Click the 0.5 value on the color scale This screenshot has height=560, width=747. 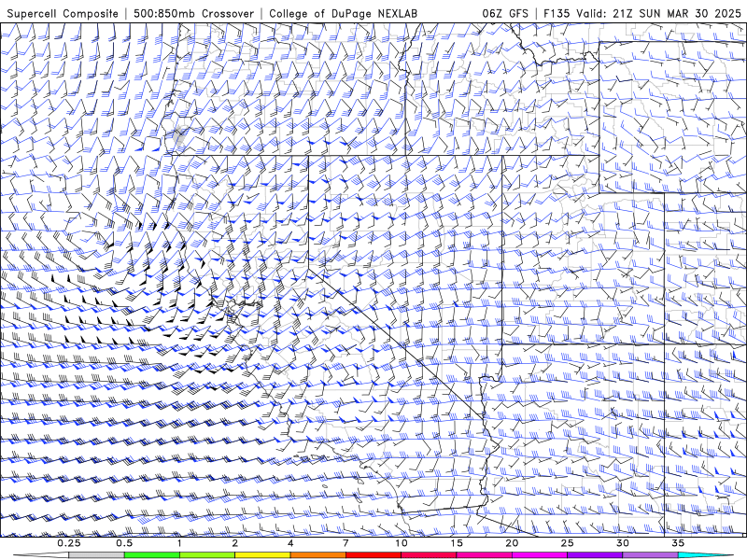(124, 543)
